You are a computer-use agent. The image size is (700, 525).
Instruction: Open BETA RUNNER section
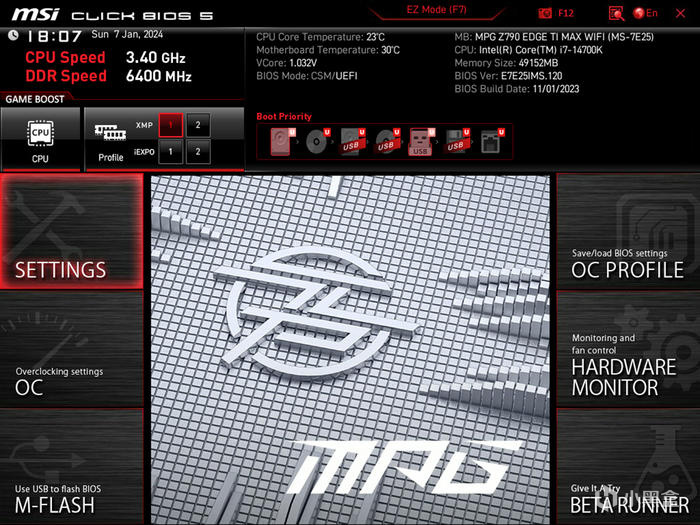[x=628, y=467]
